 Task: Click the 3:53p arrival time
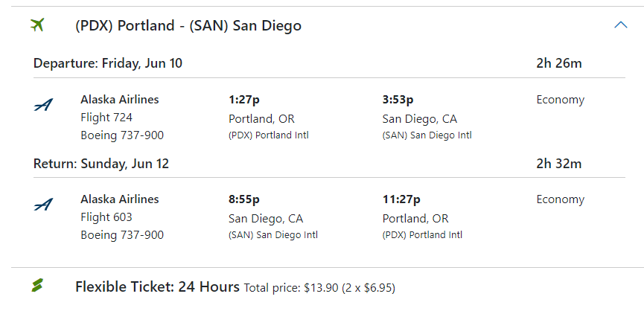pos(398,100)
